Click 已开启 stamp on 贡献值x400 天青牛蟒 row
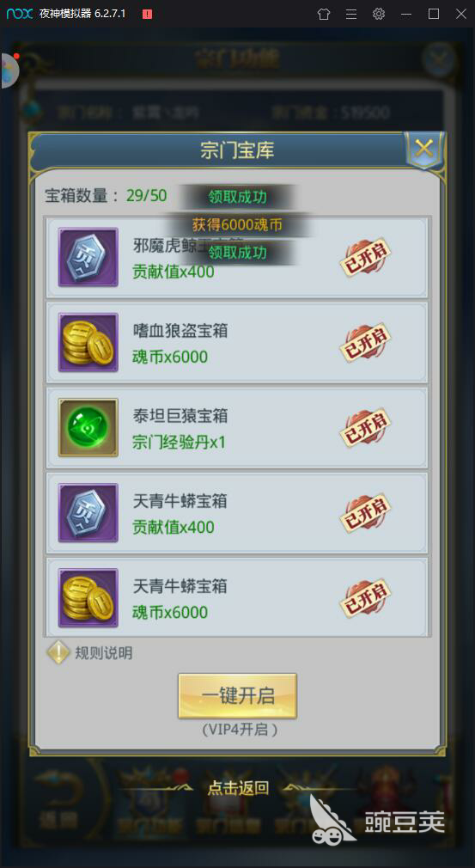 (365, 513)
